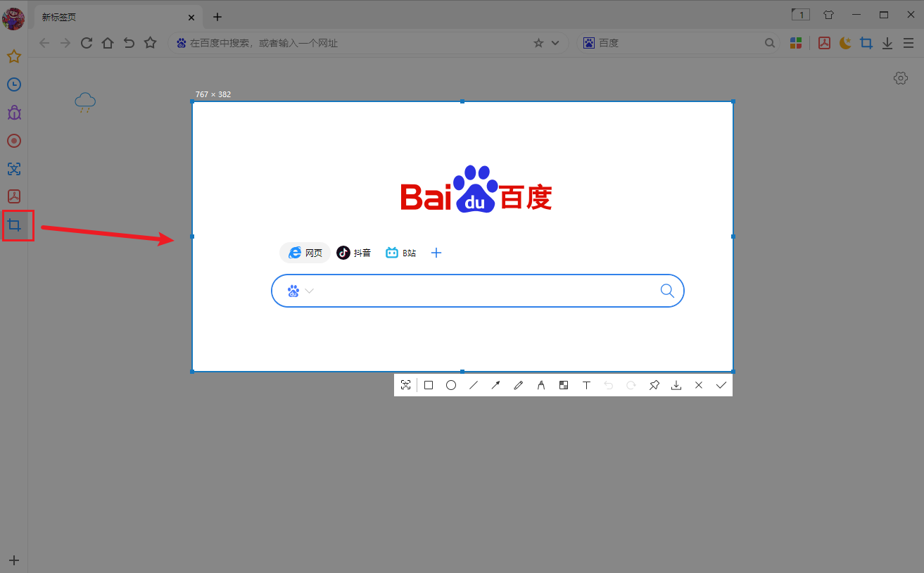This screenshot has height=573, width=924.
Task: Go forward to the next page
Action: [65, 43]
